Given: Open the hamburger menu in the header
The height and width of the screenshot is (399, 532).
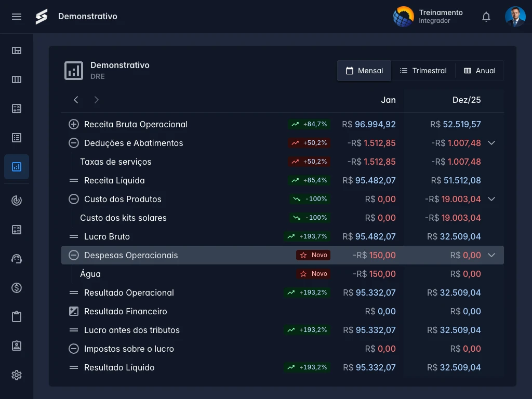Looking at the screenshot, I should pyautogui.click(x=17, y=17).
